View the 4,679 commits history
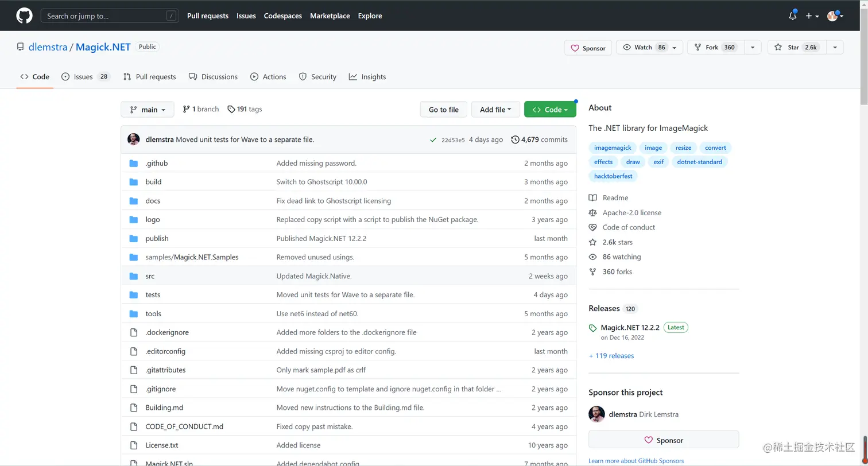868x466 pixels. pos(540,139)
